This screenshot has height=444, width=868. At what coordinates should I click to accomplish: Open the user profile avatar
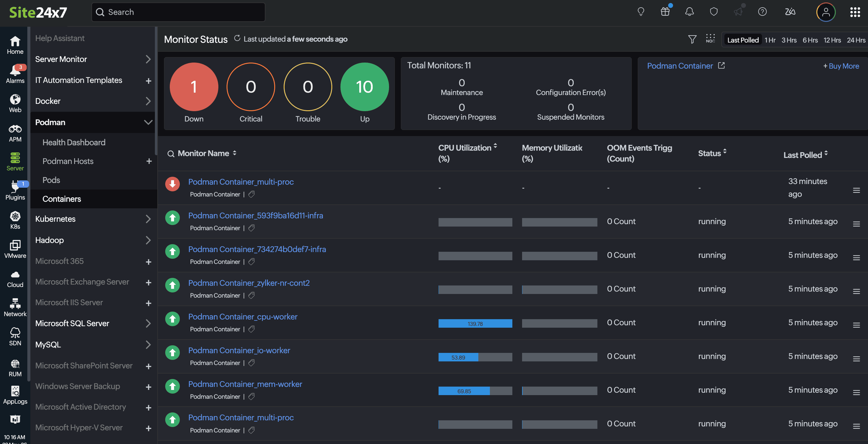pyautogui.click(x=825, y=12)
